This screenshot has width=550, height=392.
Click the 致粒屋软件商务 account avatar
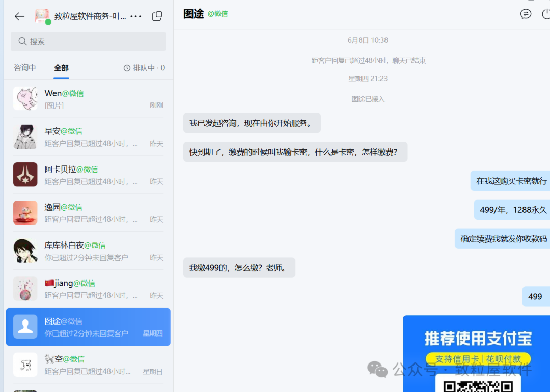(x=42, y=16)
